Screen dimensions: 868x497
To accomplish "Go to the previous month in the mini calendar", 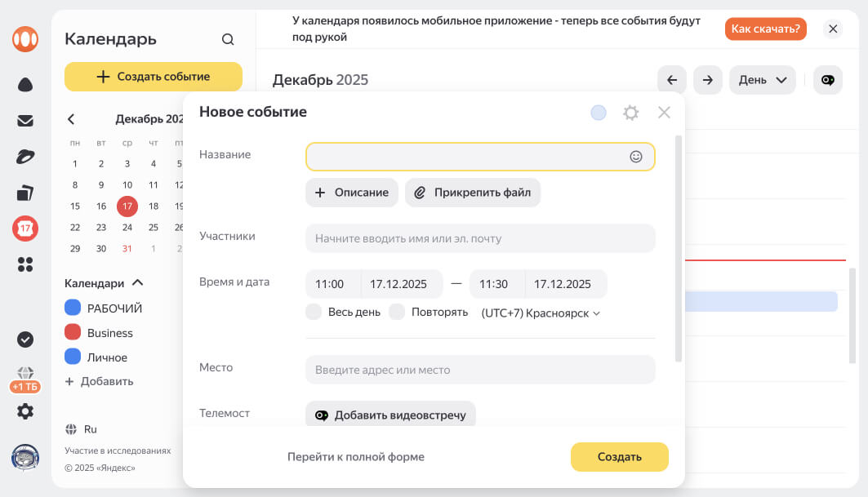I will tap(72, 118).
